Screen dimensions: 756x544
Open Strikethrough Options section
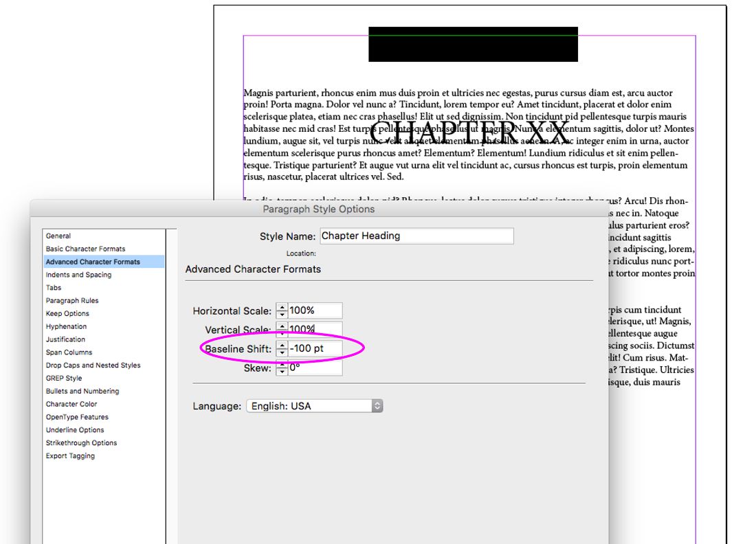click(x=82, y=443)
